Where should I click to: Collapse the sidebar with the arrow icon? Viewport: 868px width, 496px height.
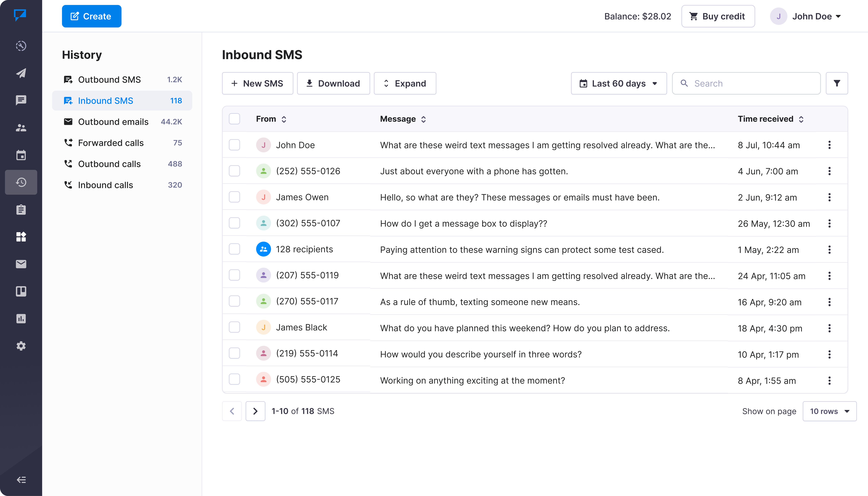[x=21, y=480]
